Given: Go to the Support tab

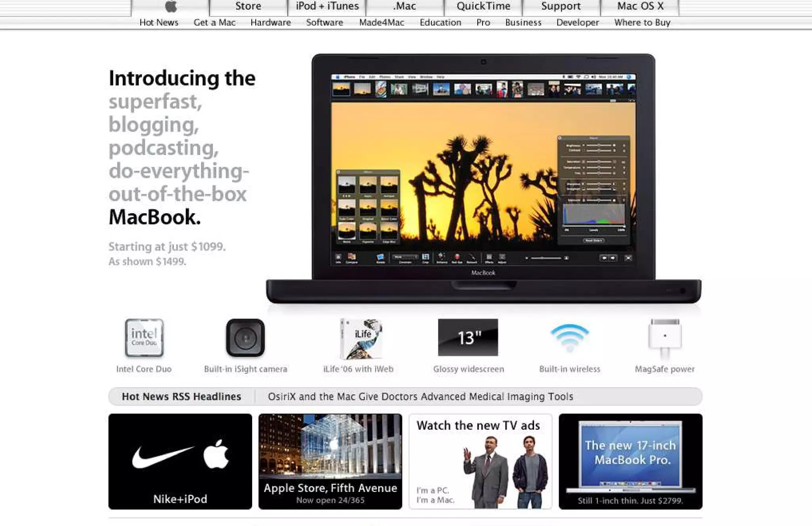Looking at the screenshot, I should 561,7.
